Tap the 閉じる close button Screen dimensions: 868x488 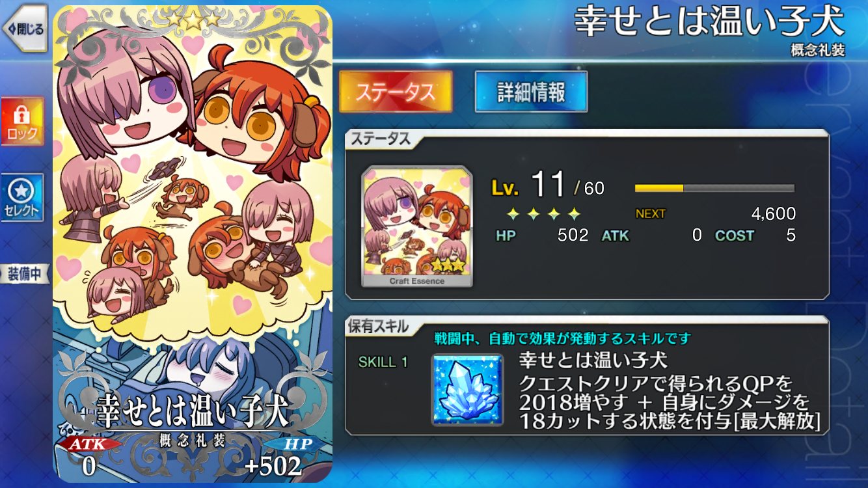[x=25, y=28]
